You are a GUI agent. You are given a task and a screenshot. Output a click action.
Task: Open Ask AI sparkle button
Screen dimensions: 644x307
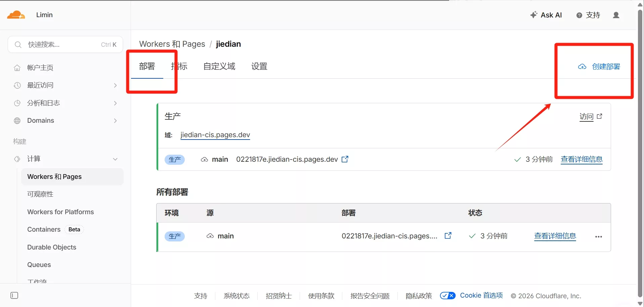546,15
